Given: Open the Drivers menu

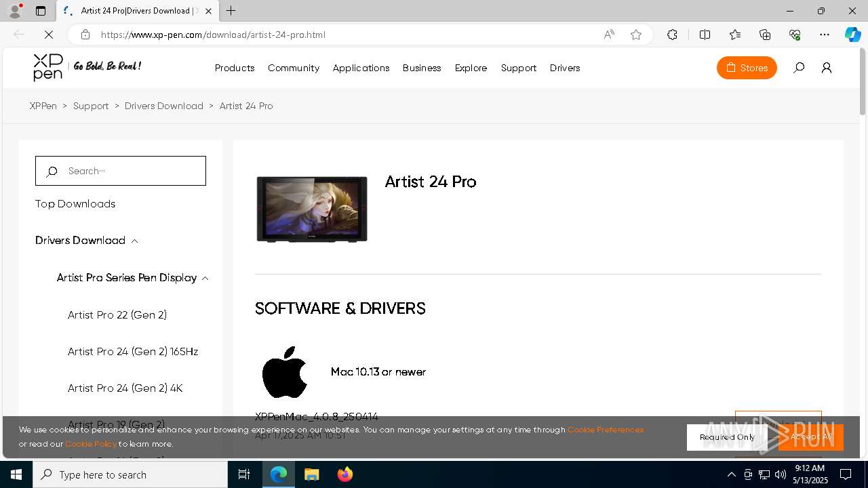Looking at the screenshot, I should (565, 68).
